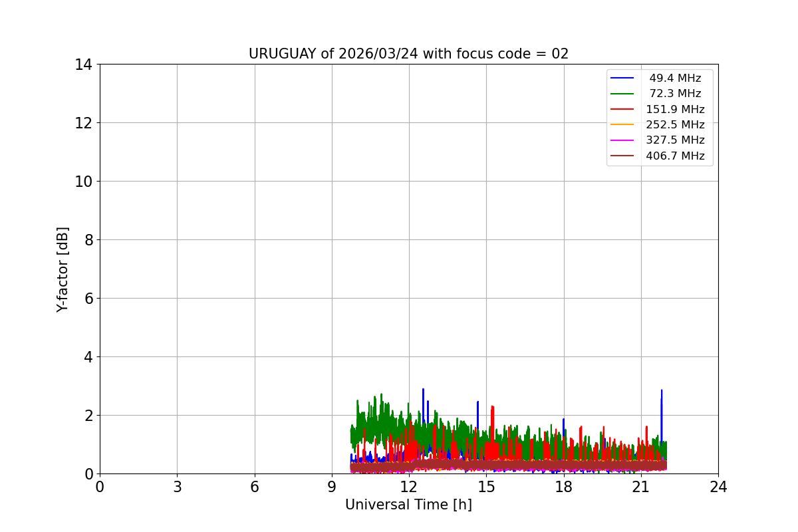The width and height of the screenshot is (798, 532).
Task: Click the y-axis tick label 8
Action: (88, 240)
